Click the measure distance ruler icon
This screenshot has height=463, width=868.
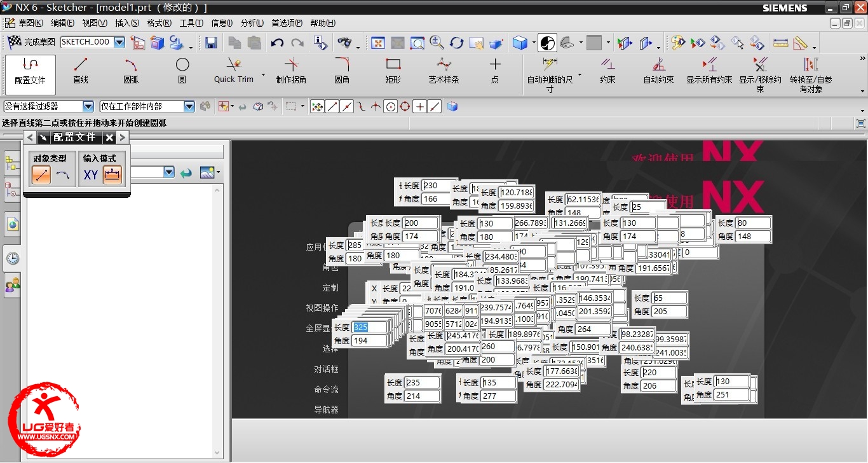click(781, 43)
